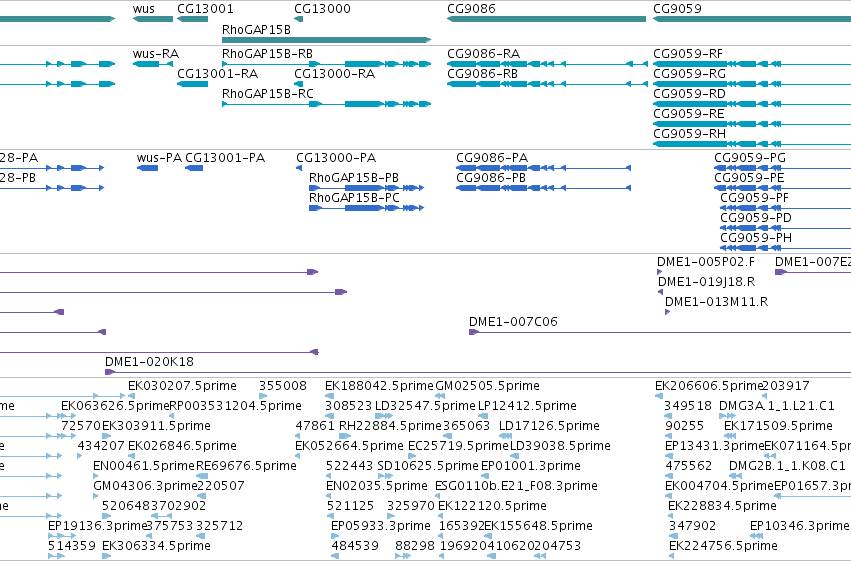Click EST LP12412.5prime
The height and width of the screenshot is (561, 851).
click(527, 406)
